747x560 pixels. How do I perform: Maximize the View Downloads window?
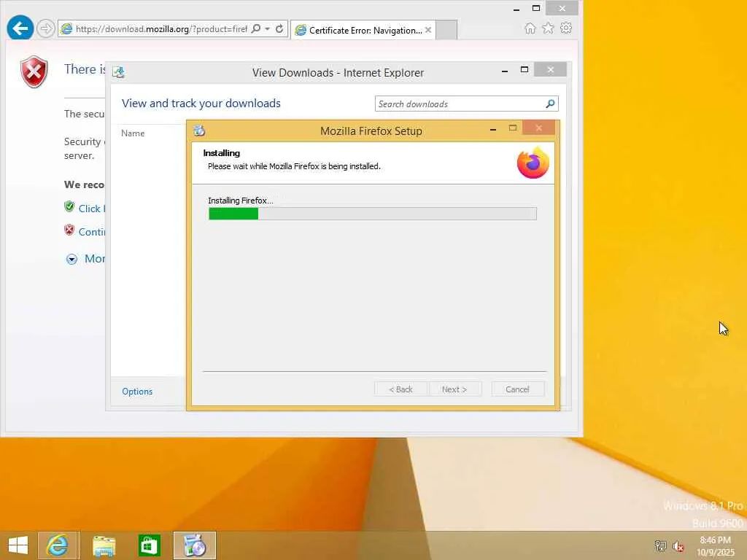(525, 69)
